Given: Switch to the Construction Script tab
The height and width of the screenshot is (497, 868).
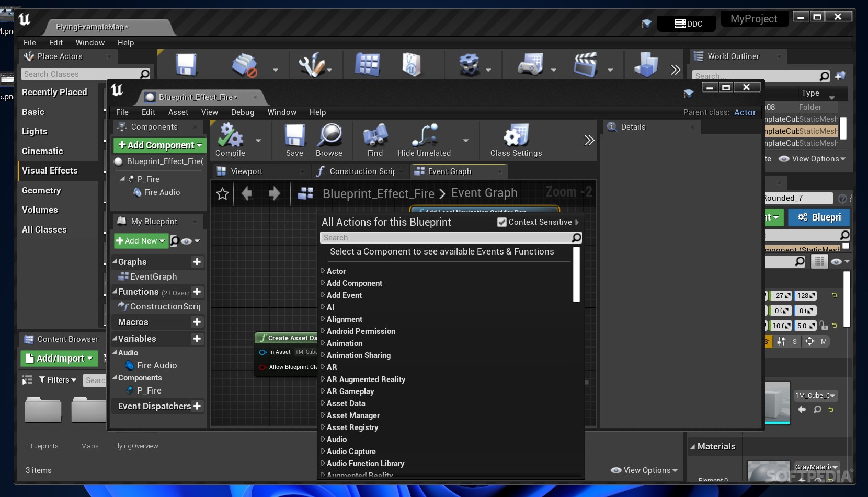Looking at the screenshot, I should 360,171.
